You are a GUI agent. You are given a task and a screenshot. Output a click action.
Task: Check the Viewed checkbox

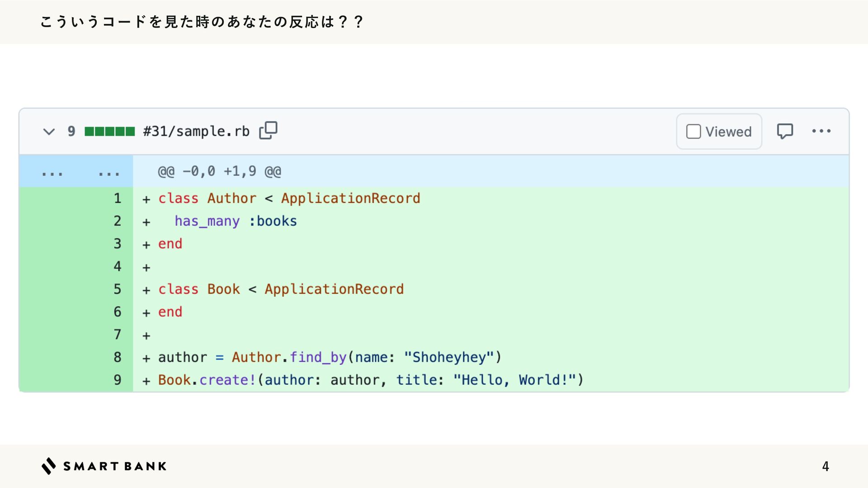[693, 131]
